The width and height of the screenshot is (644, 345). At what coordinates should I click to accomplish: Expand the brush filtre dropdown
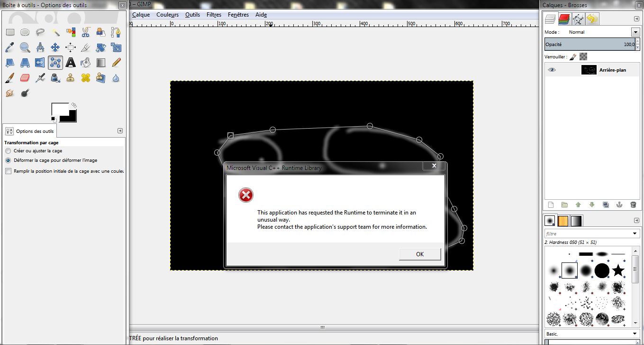coord(635,233)
